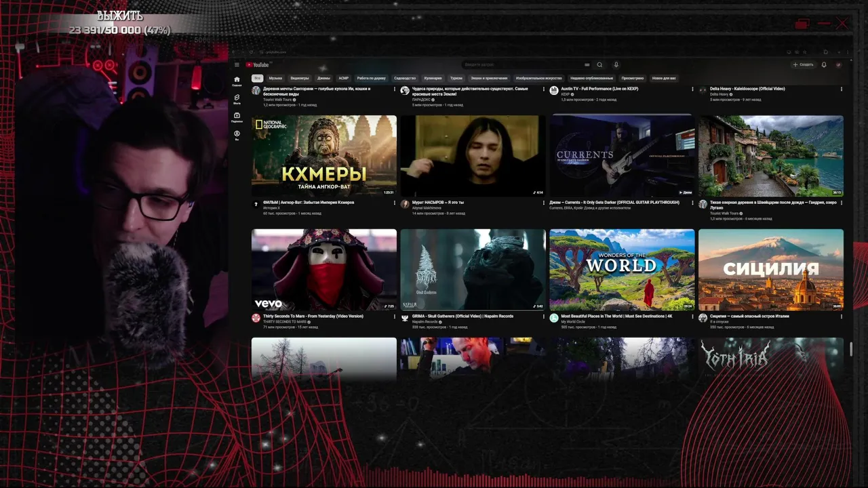Click the YouTube page vertical scrollbar
This screenshot has height=488, width=868.
(851, 349)
